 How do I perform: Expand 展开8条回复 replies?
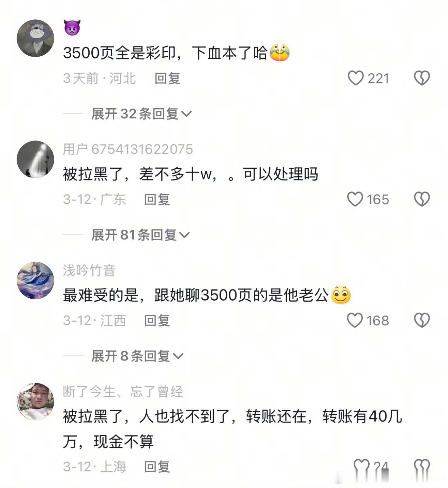[x=137, y=356]
